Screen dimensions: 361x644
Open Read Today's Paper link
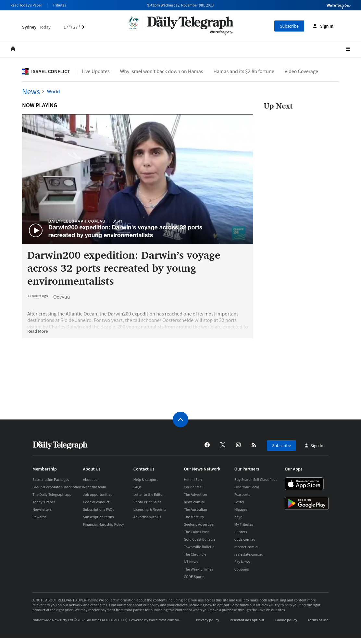tap(26, 5)
